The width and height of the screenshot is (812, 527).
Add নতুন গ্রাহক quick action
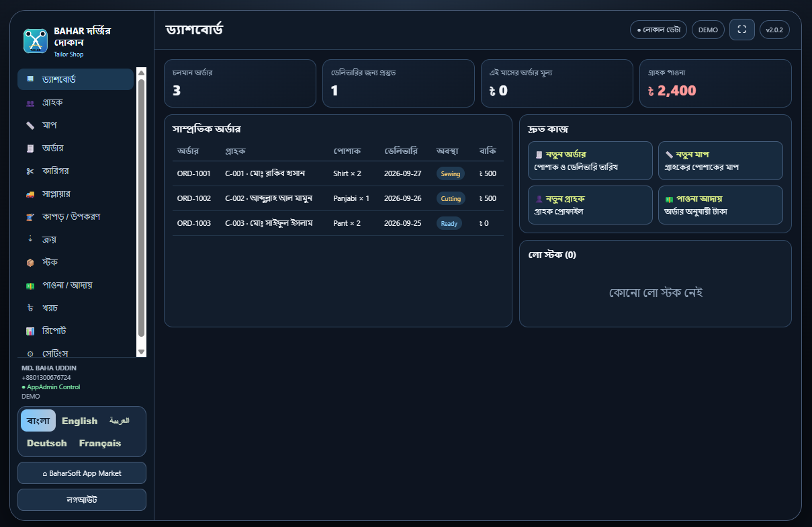pos(590,205)
